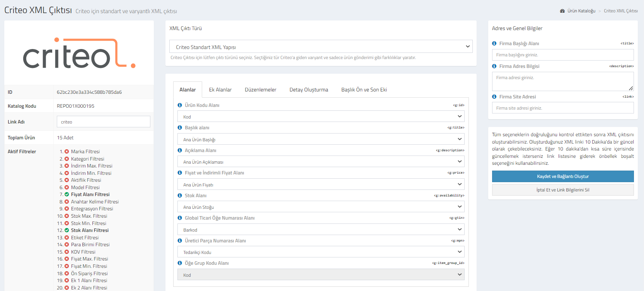Open Ürün Kataloğu breadcrumb link
This screenshot has width=644, height=291.
[581, 11]
